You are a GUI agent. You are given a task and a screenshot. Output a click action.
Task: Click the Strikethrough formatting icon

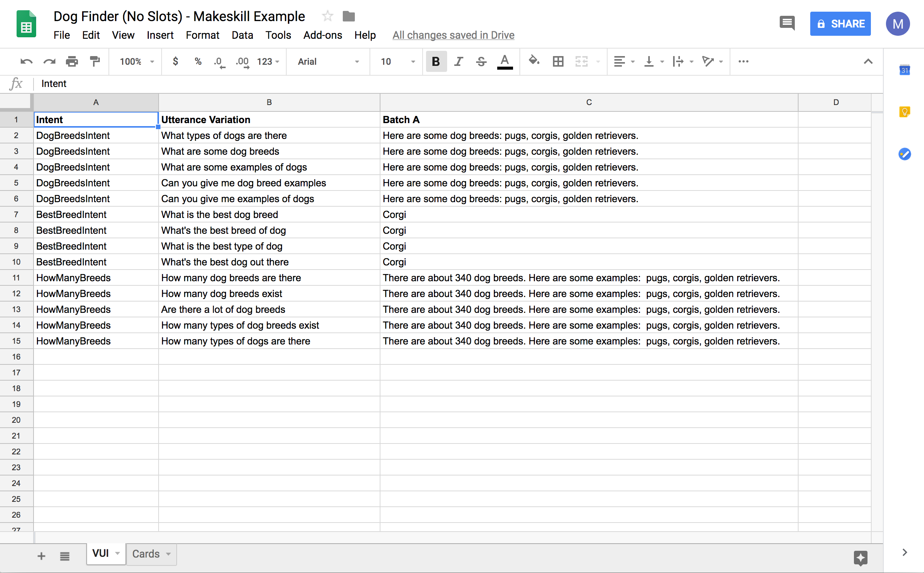tap(482, 61)
